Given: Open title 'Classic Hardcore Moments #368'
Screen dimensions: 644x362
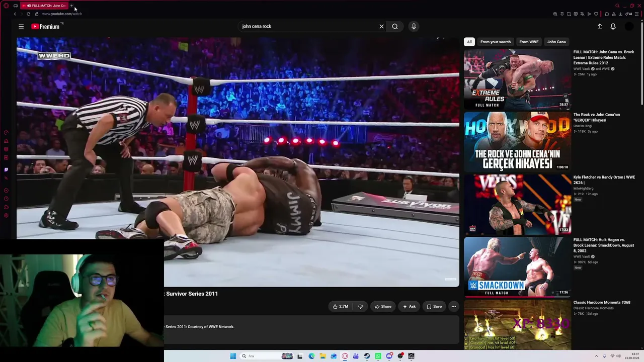Looking at the screenshot, I should click(x=602, y=302).
